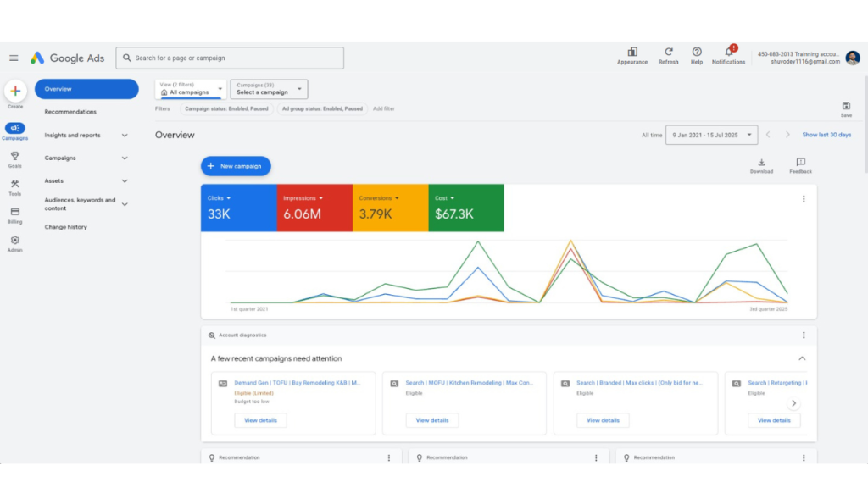This screenshot has width=868, height=488.
Task: Click the Create plus icon
Action: click(15, 91)
